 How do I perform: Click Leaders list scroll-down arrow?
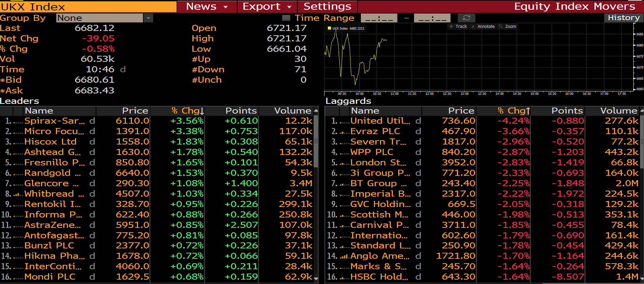click(x=316, y=278)
